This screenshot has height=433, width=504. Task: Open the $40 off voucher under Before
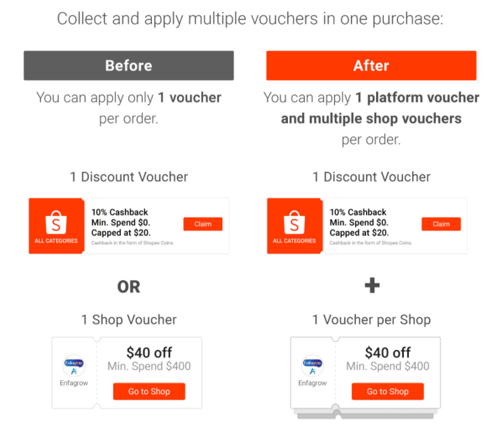click(127, 373)
